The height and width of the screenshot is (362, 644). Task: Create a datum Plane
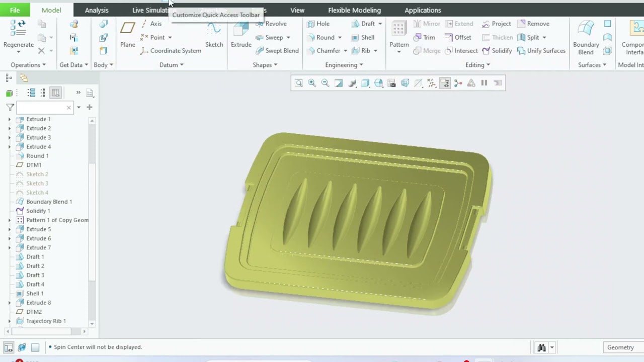tap(127, 35)
